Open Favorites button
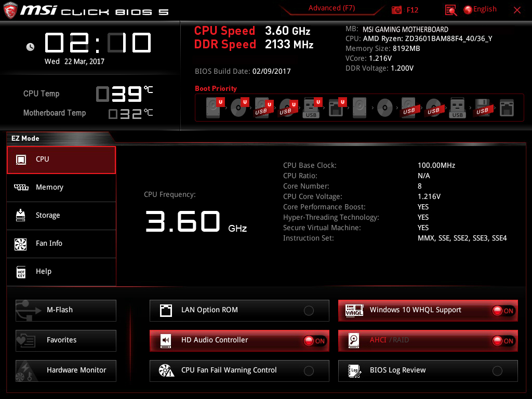The width and height of the screenshot is (532, 399). [x=66, y=341]
